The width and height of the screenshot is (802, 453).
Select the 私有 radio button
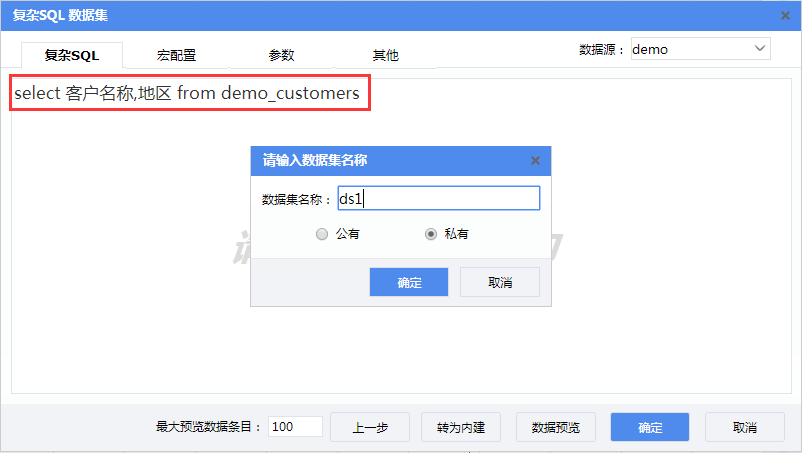click(431, 234)
